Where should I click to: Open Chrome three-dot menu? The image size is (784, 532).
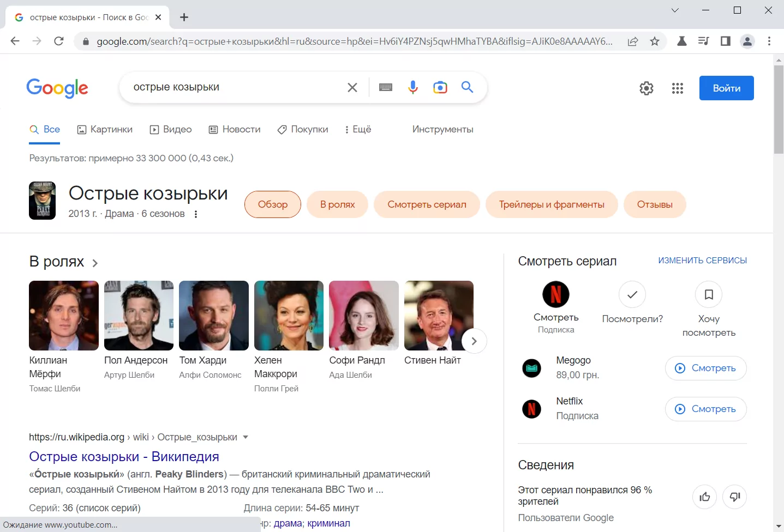[x=769, y=41]
